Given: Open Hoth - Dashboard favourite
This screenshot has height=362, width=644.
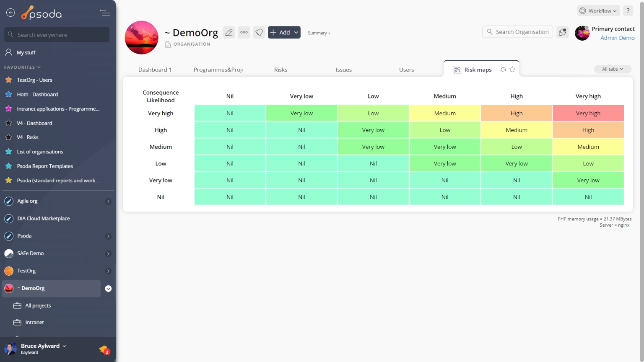Looking at the screenshot, I should coord(37,94).
